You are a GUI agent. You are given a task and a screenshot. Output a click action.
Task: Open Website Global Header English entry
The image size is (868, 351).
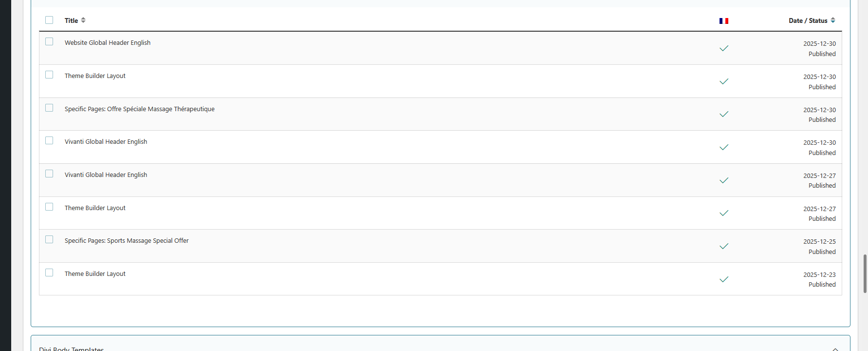[108, 43]
